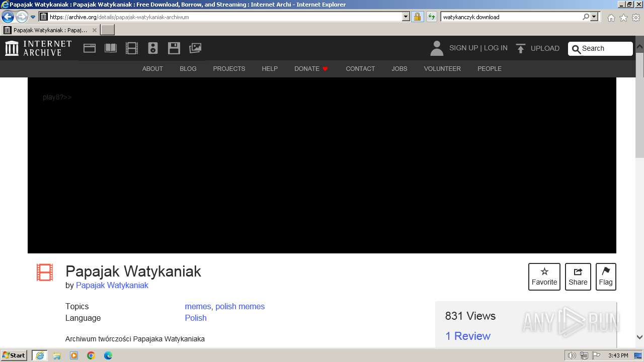Click the refresh page icon
Screen dimensions: 644x362
point(431,17)
